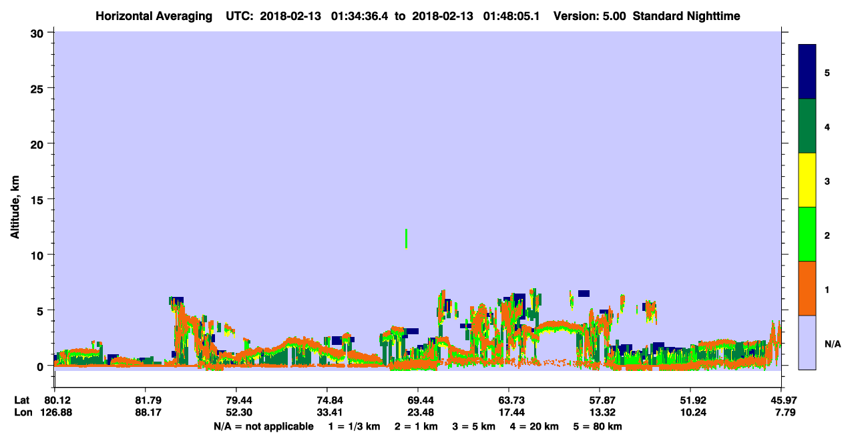
Task: Click the legend entry '3 = 5 km'
Action: 474,426
